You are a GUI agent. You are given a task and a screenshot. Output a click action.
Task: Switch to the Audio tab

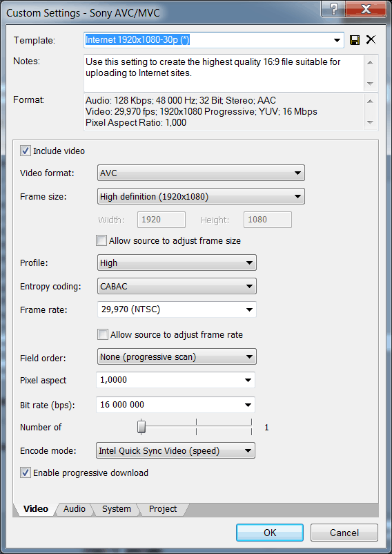tap(75, 509)
